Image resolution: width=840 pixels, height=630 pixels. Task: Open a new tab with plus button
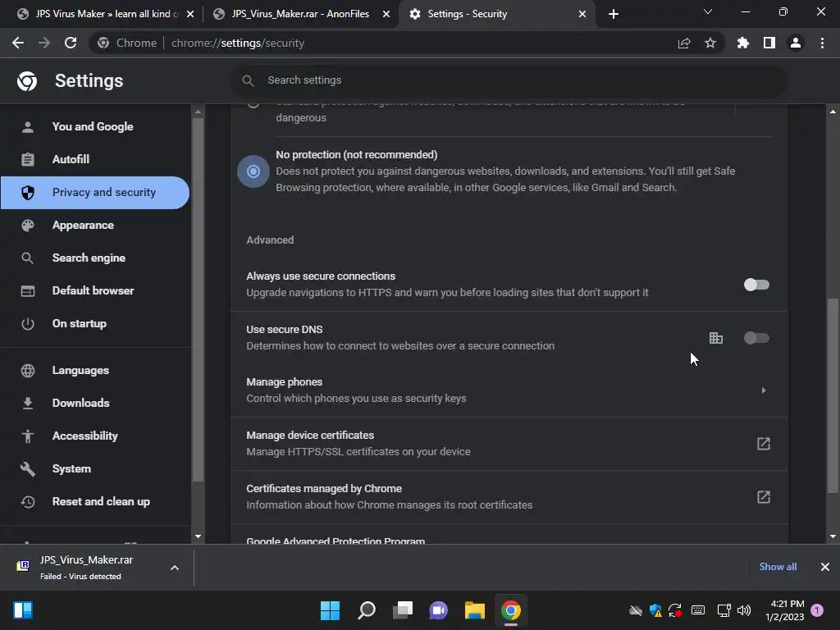[x=614, y=14]
